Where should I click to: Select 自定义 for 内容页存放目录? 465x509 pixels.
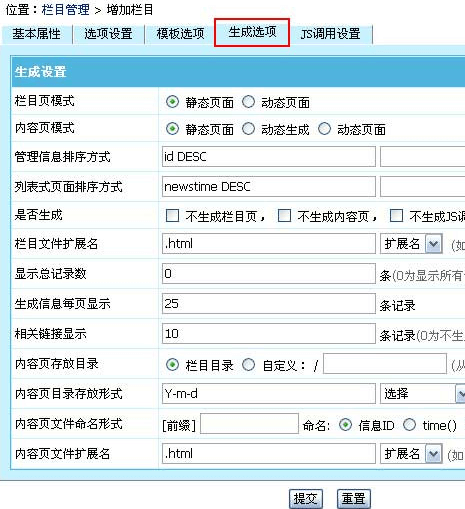tap(248, 365)
